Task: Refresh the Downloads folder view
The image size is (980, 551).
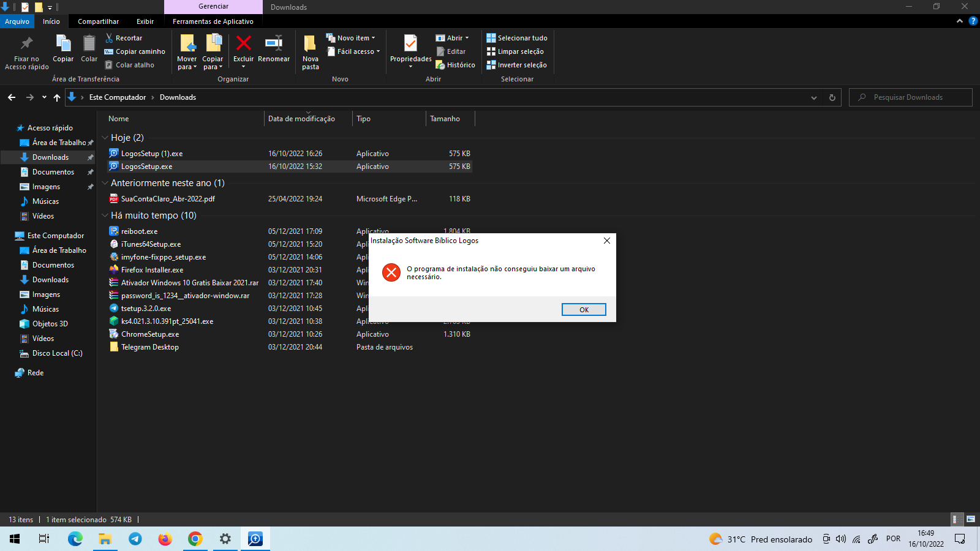Action: tap(832, 97)
